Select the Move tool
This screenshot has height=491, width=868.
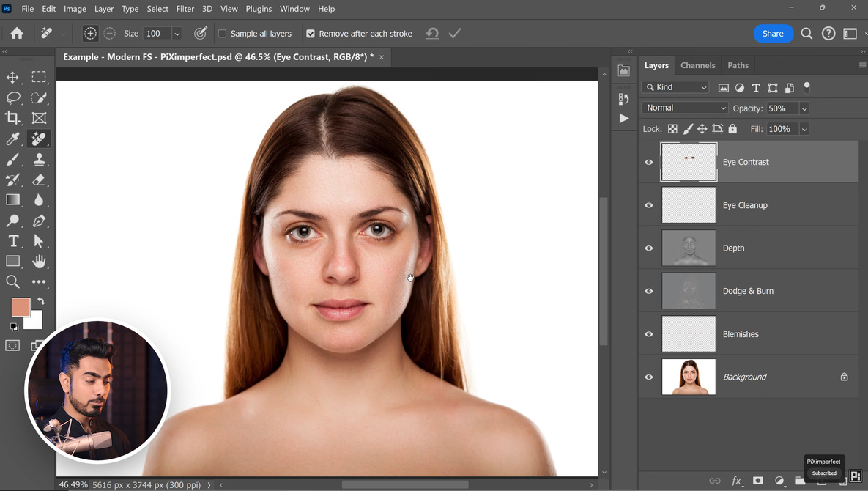[x=13, y=78]
